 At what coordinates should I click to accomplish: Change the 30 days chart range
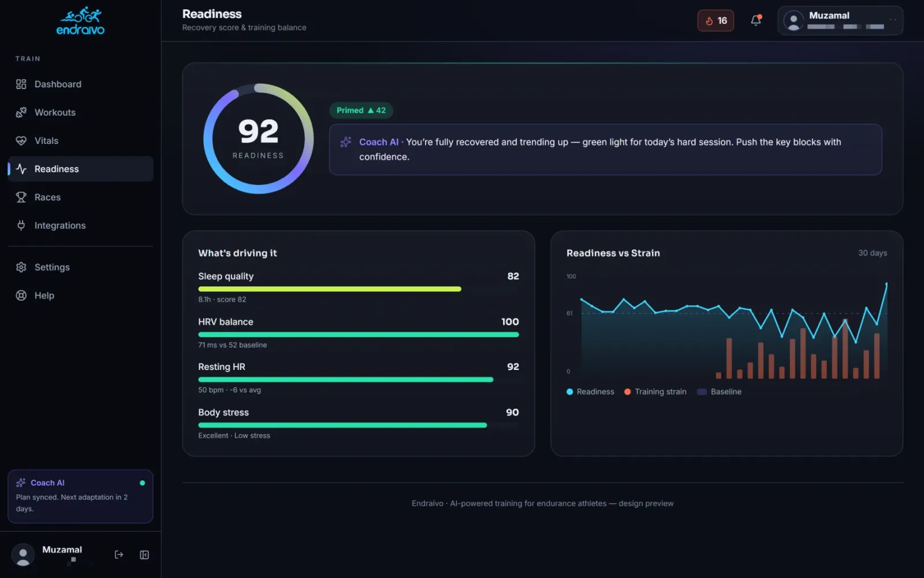(x=873, y=253)
